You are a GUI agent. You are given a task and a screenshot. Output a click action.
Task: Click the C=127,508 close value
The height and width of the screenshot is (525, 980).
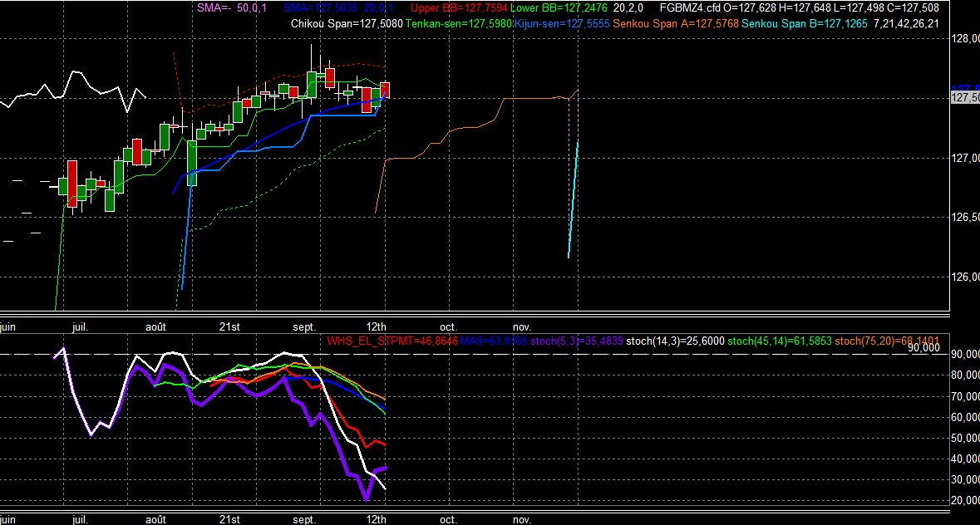(913, 8)
